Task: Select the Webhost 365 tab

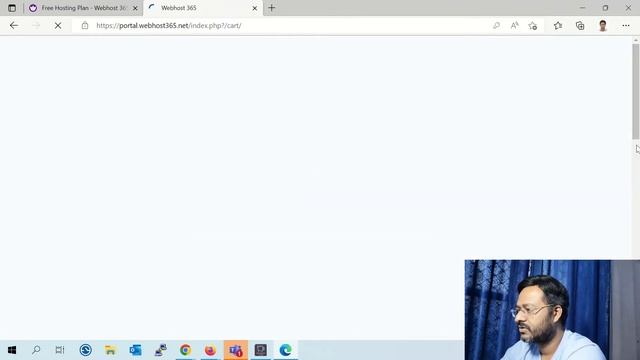Action: click(x=202, y=8)
